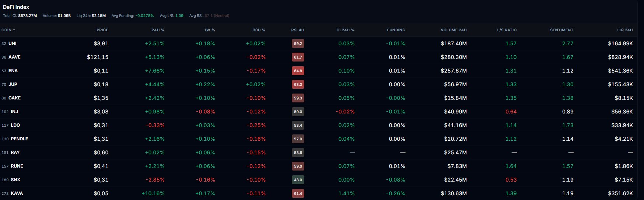Image resolution: width=644 pixels, height=200 pixels.
Task: Select the ENA coin name
Action: coord(13,71)
